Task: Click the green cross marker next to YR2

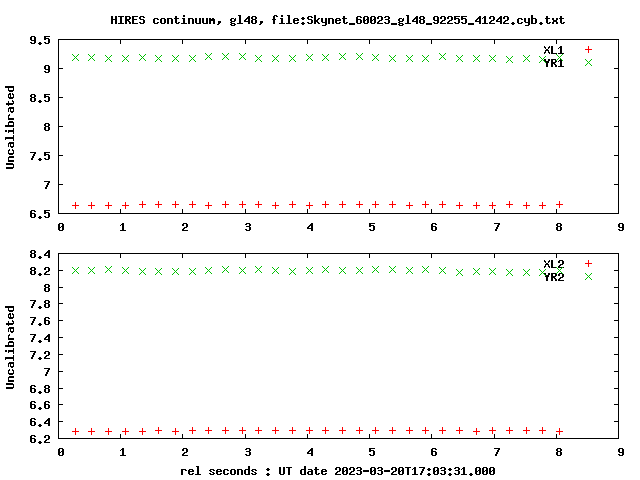Action: pyautogui.click(x=588, y=276)
